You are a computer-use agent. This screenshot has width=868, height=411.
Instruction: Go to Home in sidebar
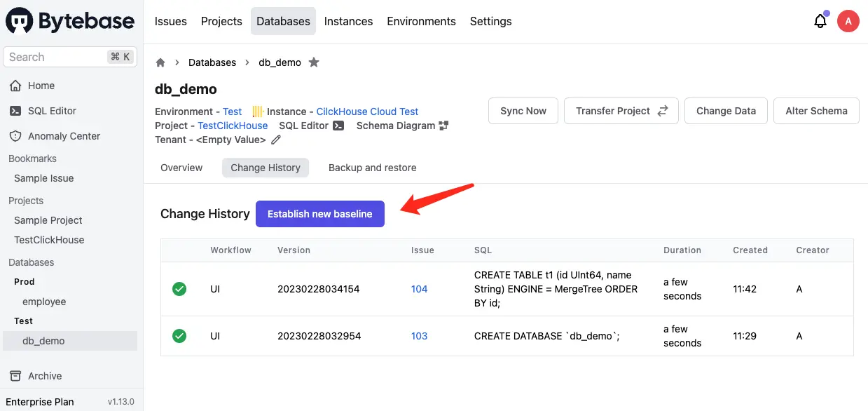(x=41, y=86)
